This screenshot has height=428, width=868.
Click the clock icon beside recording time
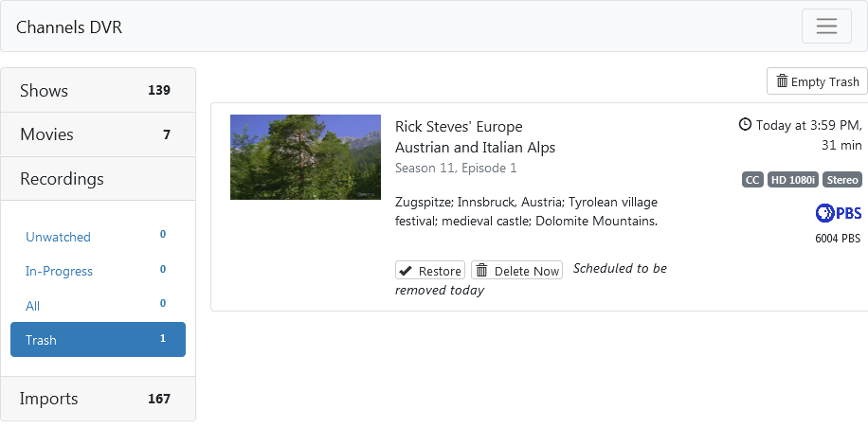745,124
